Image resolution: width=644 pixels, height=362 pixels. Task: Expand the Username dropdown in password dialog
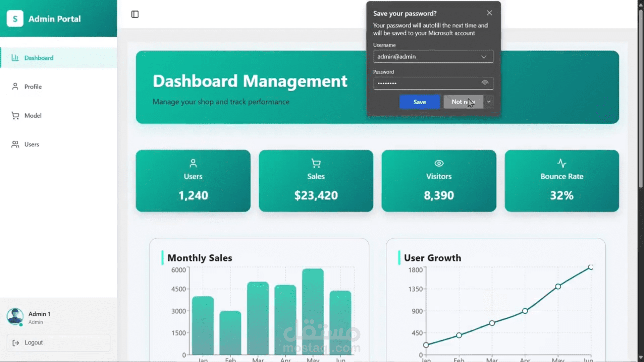pos(483,57)
